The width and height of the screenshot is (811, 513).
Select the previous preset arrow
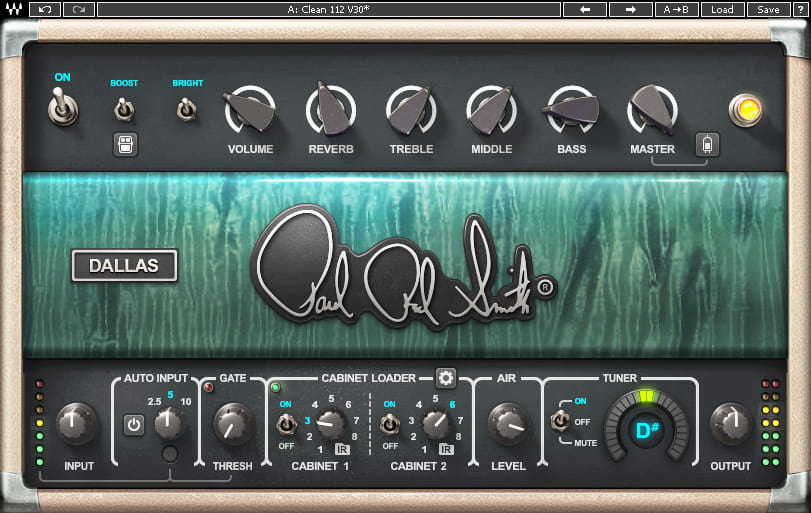[585, 9]
